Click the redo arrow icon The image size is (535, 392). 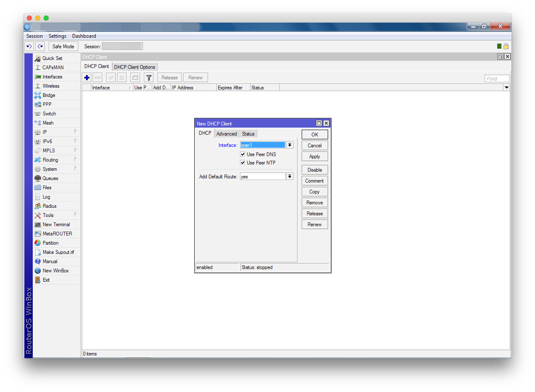point(40,47)
